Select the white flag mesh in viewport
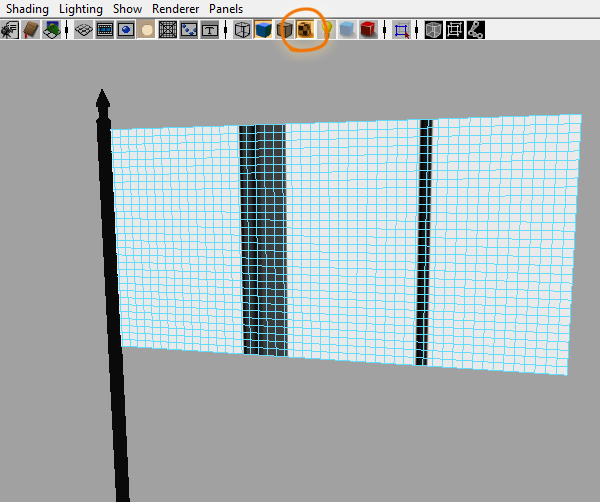Screen dimensions: 600x502 344,245
